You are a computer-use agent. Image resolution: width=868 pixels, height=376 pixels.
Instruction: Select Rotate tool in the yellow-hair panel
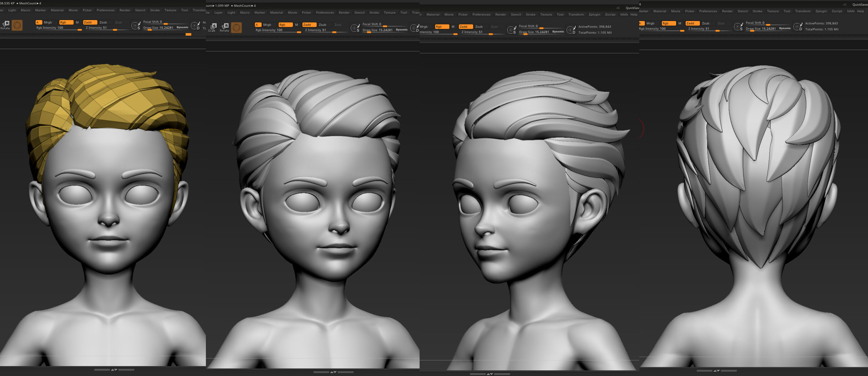click(5, 25)
